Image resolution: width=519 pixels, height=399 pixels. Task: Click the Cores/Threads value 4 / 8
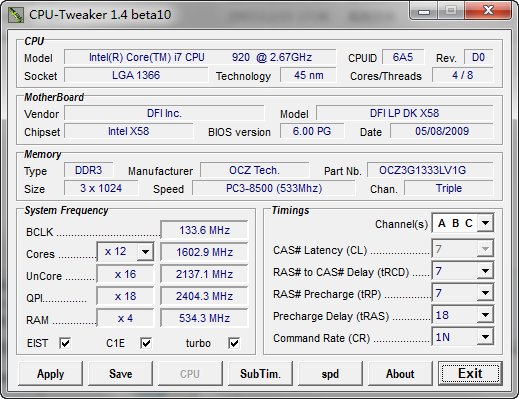(x=463, y=75)
